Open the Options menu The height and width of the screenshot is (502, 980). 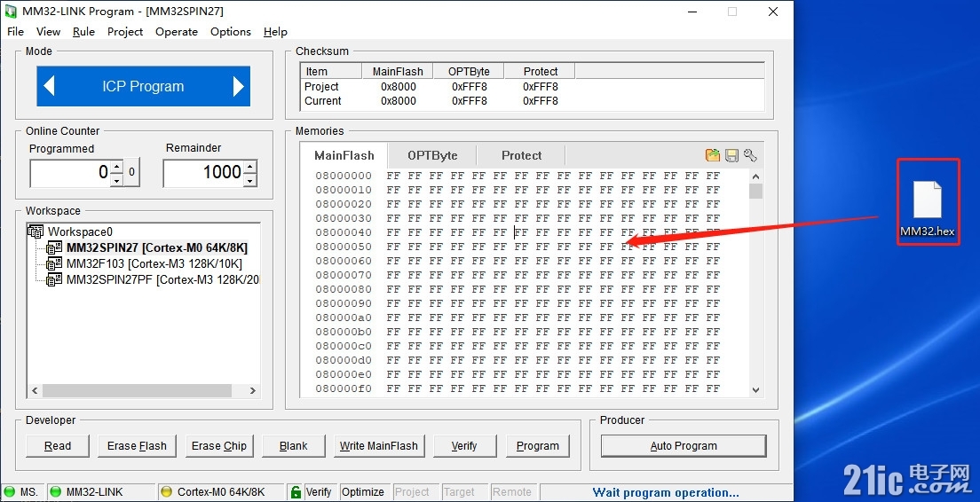tap(231, 32)
